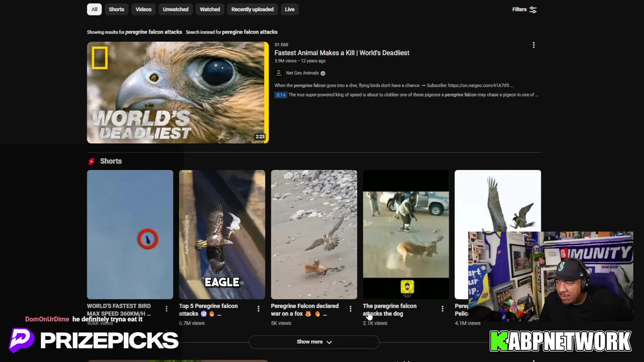Image resolution: width=644 pixels, height=362 pixels.
Task: Open three-dot menu for Fastest Animal video
Action: pyautogui.click(x=533, y=45)
